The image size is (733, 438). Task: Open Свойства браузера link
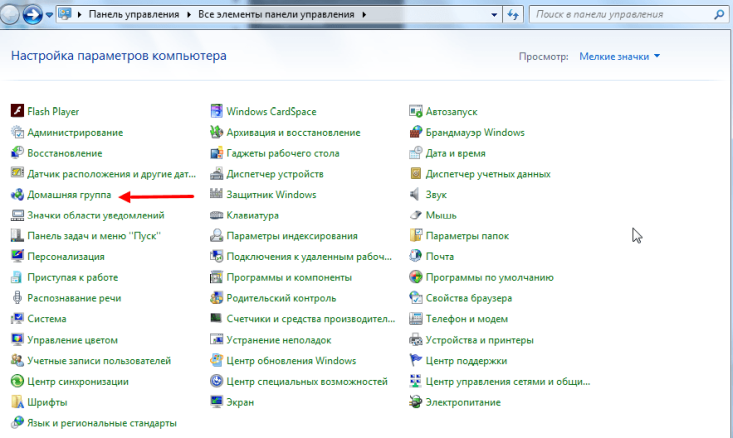click(x=469, y=298)
